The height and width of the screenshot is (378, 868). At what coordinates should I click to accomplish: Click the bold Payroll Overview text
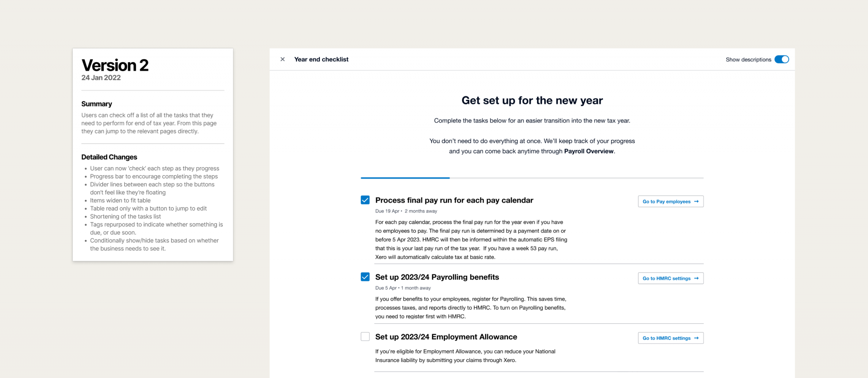(x=589, y=151)
